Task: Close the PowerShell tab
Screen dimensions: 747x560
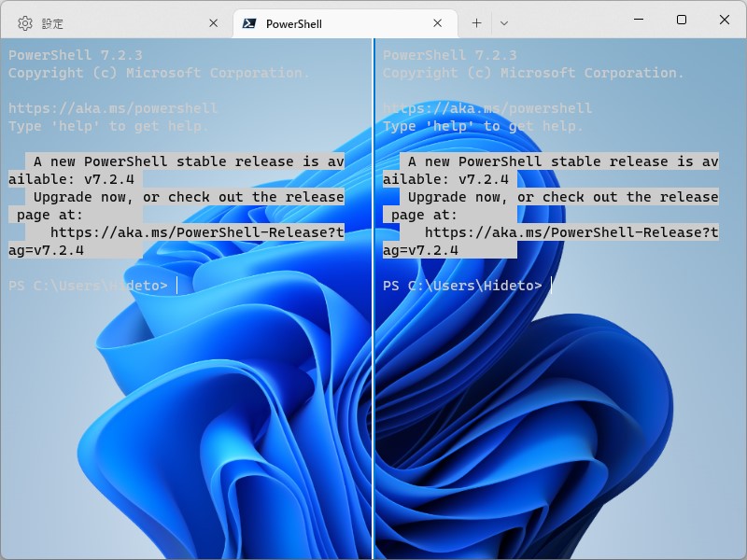Action: coord(437,23)
